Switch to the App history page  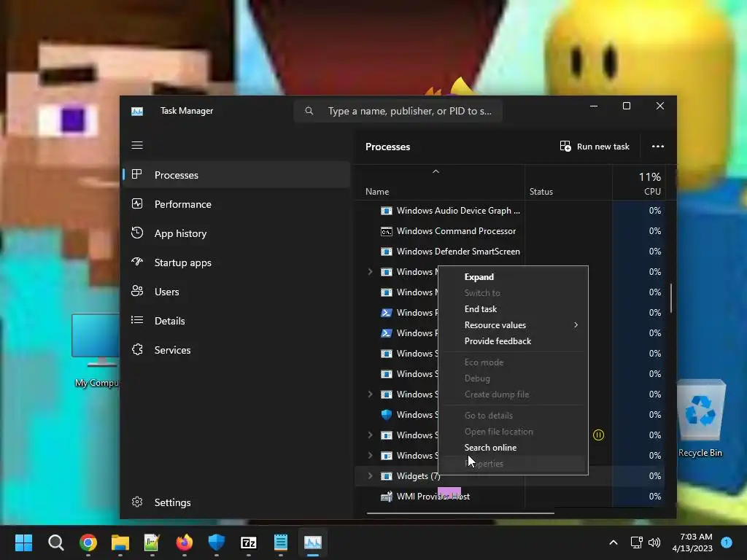[237, 233]
